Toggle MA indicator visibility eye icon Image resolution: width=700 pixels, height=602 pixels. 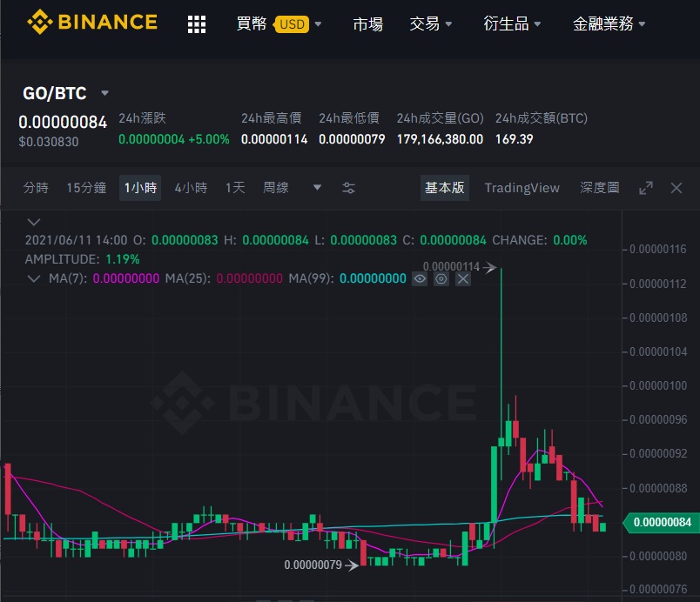[420, 279]
